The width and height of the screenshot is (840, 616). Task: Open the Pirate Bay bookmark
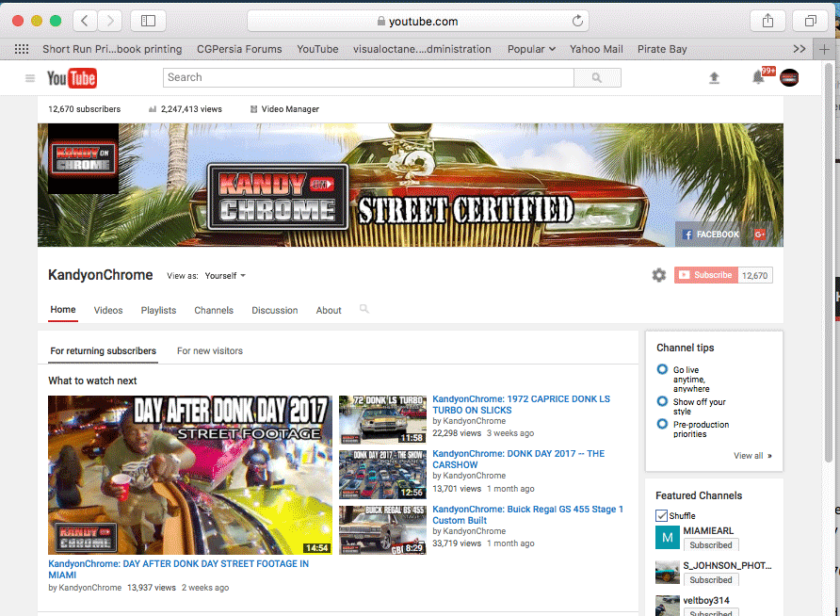[x=662, y=49]
